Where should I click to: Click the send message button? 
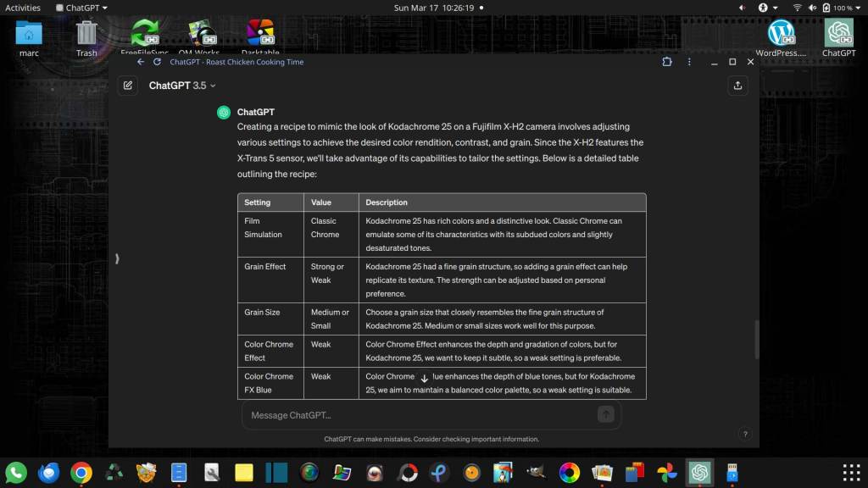click(x=605, y=413)
